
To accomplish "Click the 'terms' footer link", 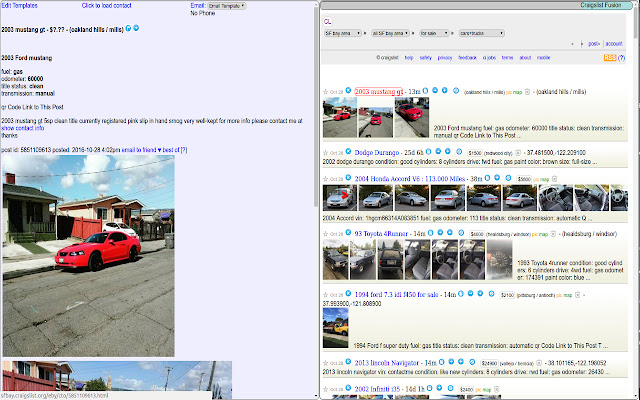I will point(507,58).
